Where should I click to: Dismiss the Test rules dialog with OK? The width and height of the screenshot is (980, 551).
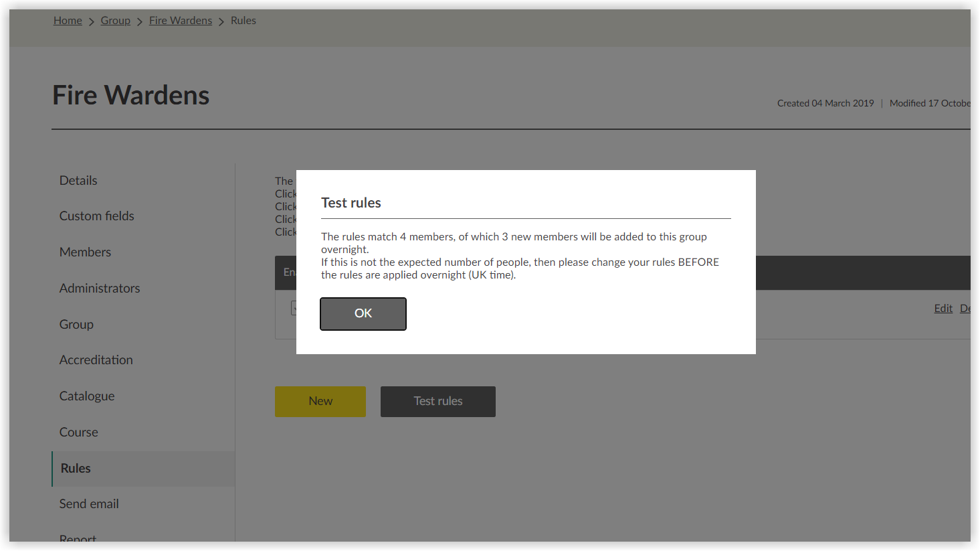point(363,313)
